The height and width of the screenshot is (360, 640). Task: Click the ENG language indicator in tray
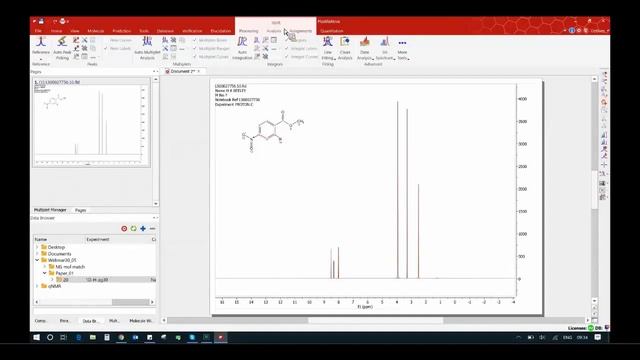pyautogui.click(x=567, y=338)
